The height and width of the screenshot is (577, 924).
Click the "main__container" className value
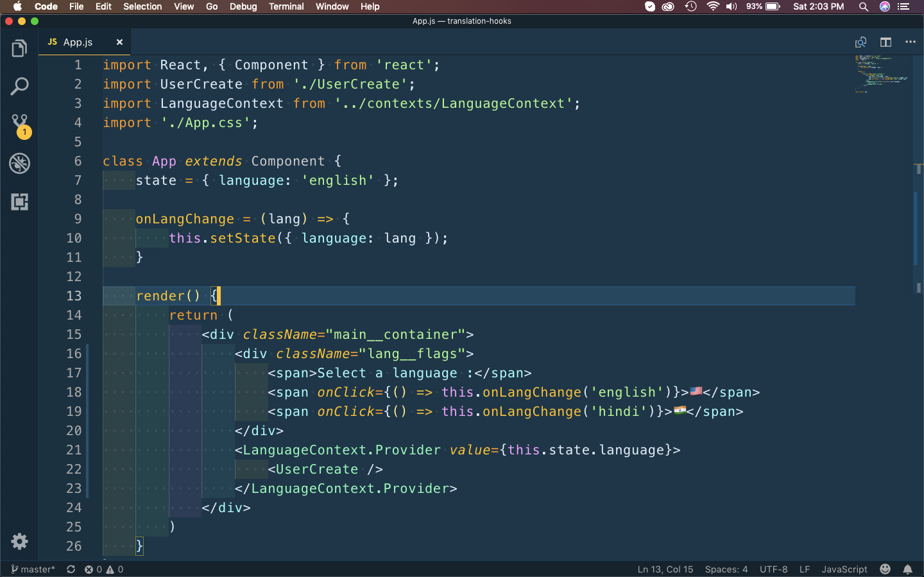pyautogui.click(x=396, y=334)
